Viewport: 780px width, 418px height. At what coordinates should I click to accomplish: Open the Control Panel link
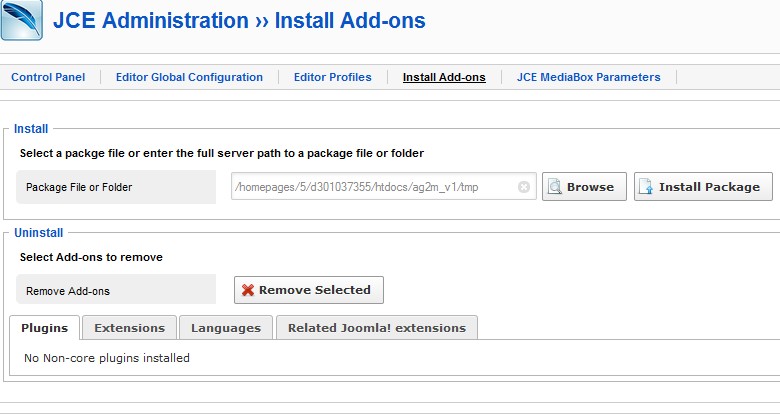click(x=48, y=77)
